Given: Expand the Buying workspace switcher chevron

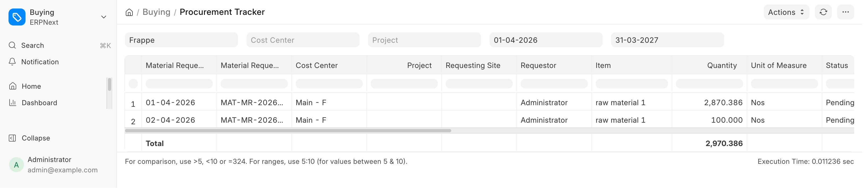Looking at the screenshot, I should coord(104,17).
